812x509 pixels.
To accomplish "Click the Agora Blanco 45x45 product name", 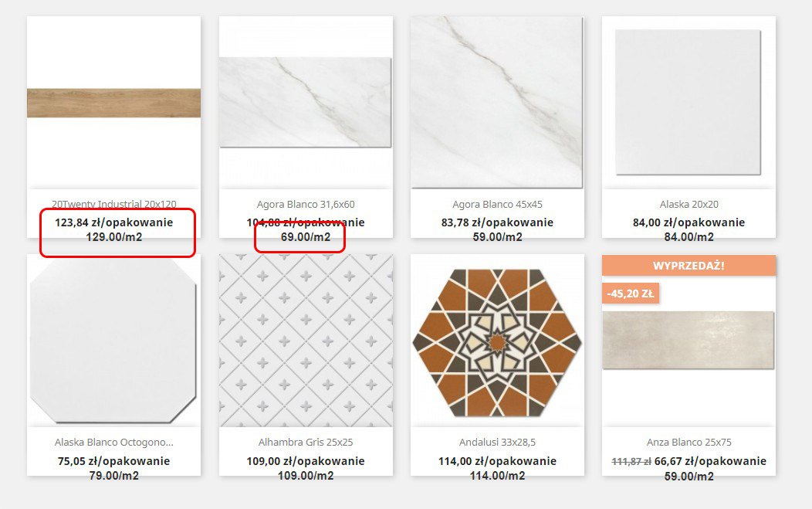I will pos(497,204).
